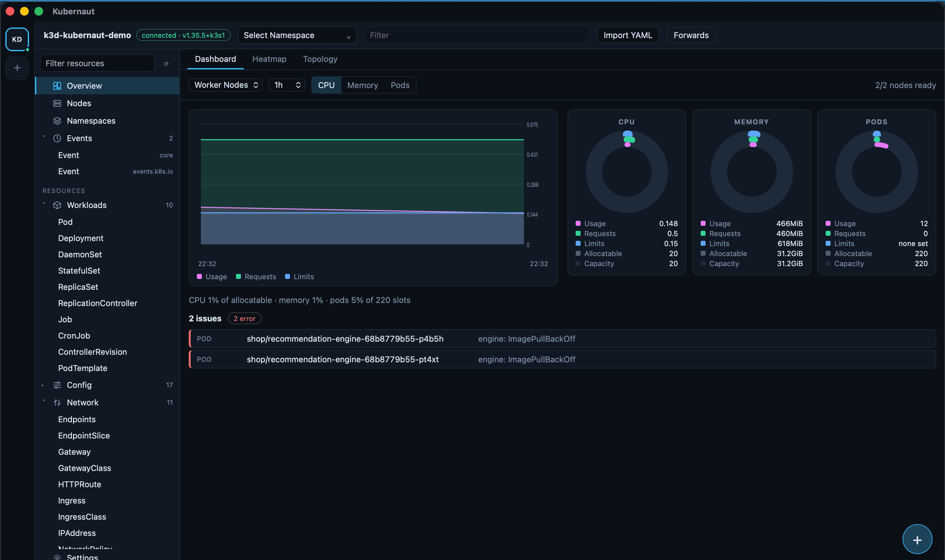945x560 pixels.
Task: Toggle Requests series in chart legend
Action: (x=256, y=277)
